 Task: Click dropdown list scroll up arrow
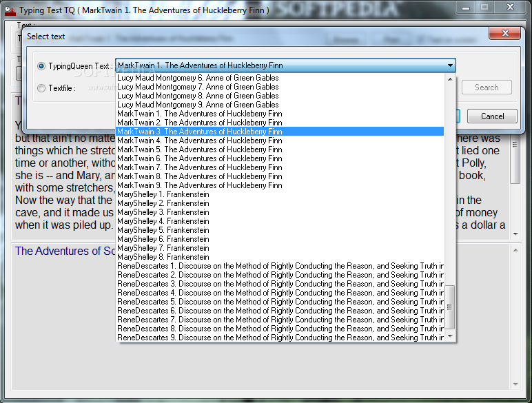[450, 79]
